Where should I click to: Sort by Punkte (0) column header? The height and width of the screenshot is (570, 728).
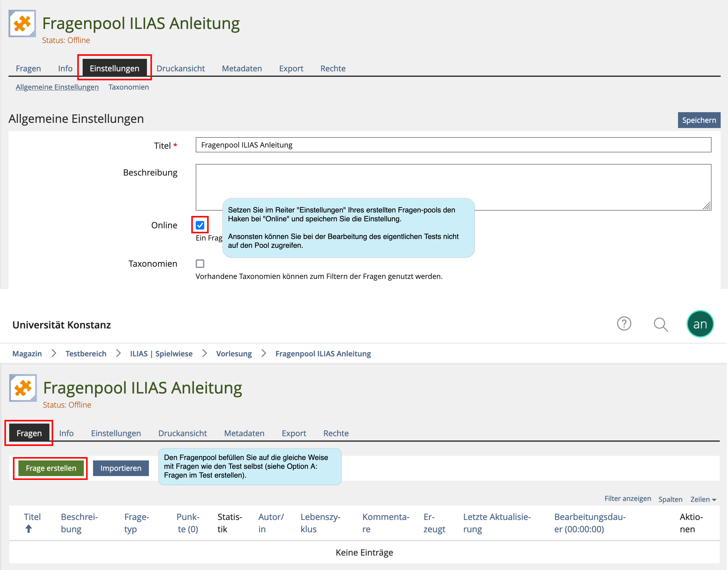[188, 523]
